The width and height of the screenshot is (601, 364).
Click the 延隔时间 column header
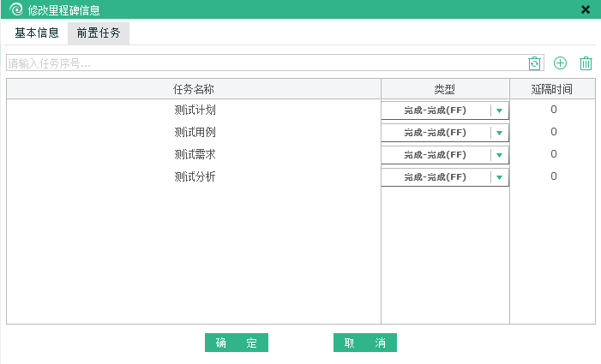tap(553, 88)
